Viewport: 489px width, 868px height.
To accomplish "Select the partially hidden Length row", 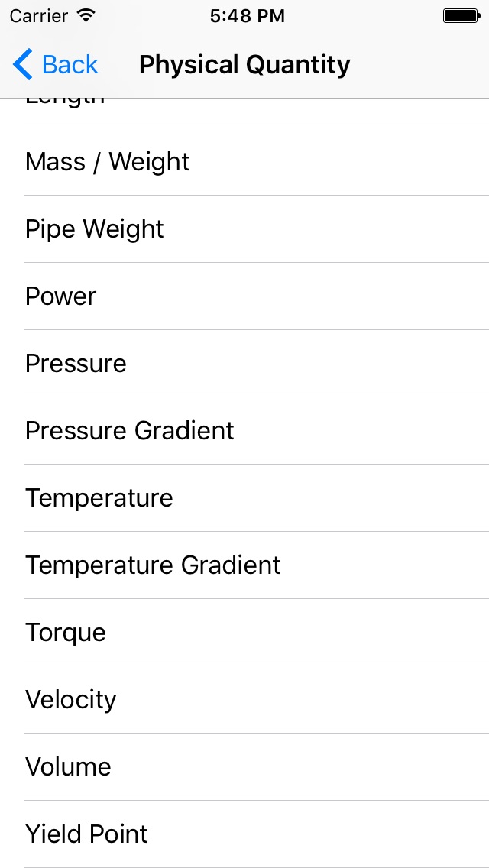I will point(244,113).
